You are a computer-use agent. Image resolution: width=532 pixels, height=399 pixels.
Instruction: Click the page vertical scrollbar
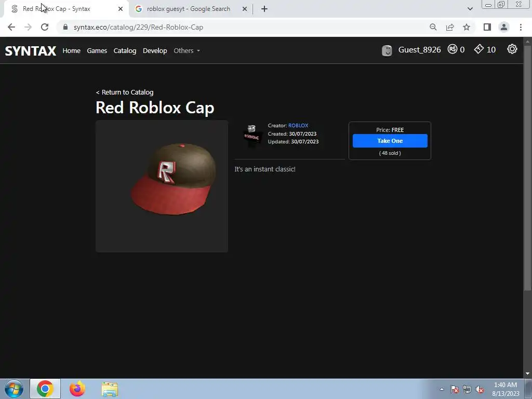click(x=527, y=168)
